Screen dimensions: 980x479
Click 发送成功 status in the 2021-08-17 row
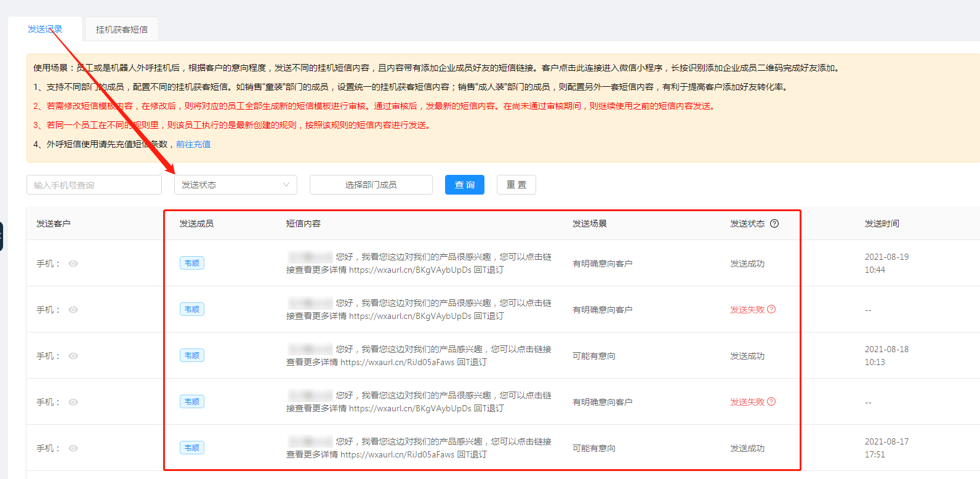(747, 448)
